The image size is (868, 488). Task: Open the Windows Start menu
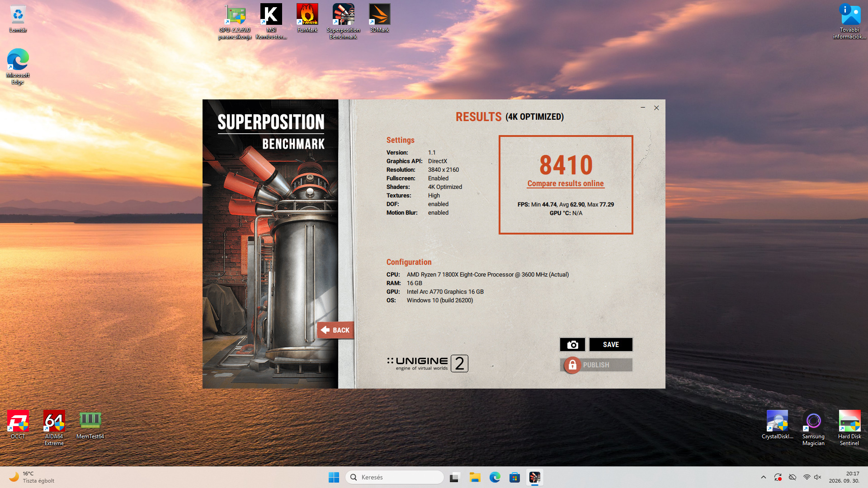(334, 477)
